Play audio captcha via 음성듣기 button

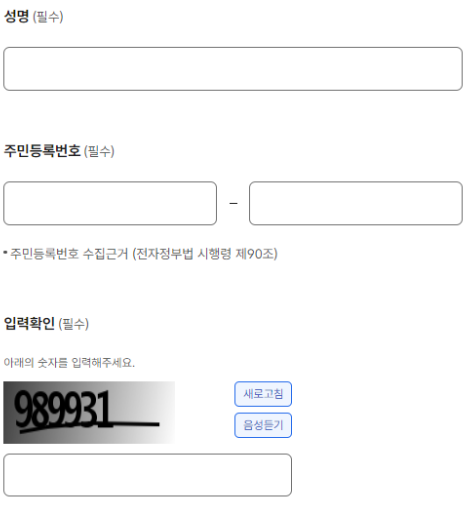click(263, 425)
